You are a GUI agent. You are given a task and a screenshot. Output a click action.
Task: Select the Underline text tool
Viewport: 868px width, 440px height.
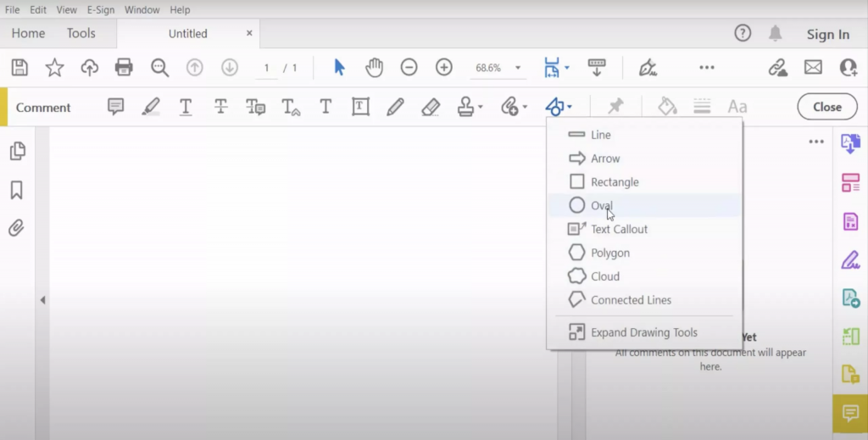click(186, 106)
